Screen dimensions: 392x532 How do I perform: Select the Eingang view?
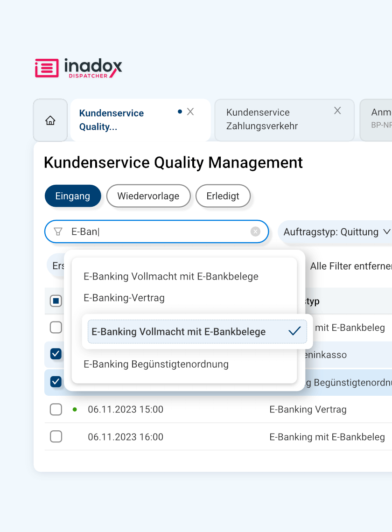(x=73, y=196)
